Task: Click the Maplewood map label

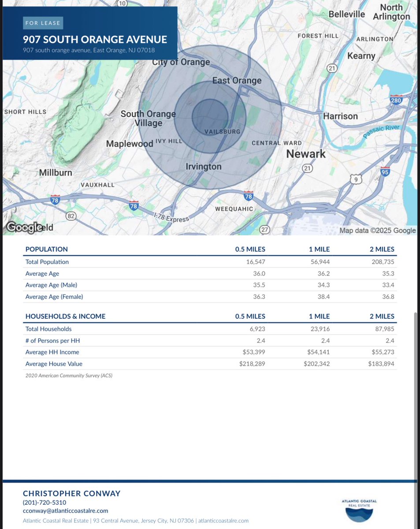Action: point(130,144)
